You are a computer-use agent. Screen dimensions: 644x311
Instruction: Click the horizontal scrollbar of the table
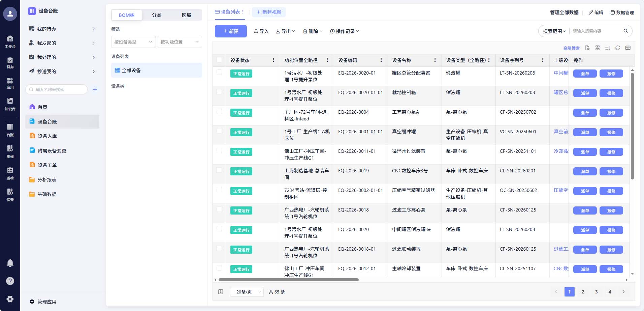coord(288,280)
